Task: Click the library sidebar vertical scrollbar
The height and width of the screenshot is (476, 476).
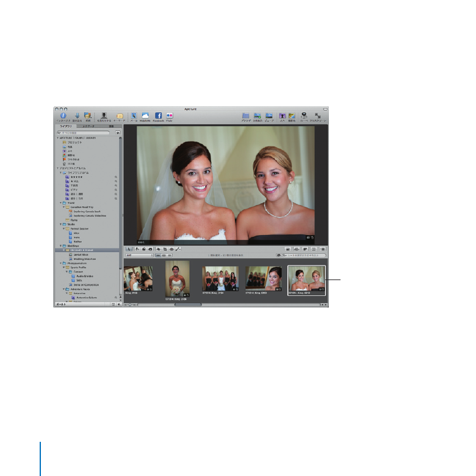Action: [120, 203]
